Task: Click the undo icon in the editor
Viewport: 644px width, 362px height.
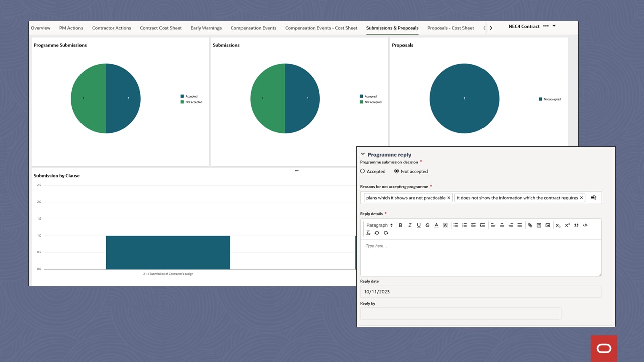Action: (x=377, y=233)
